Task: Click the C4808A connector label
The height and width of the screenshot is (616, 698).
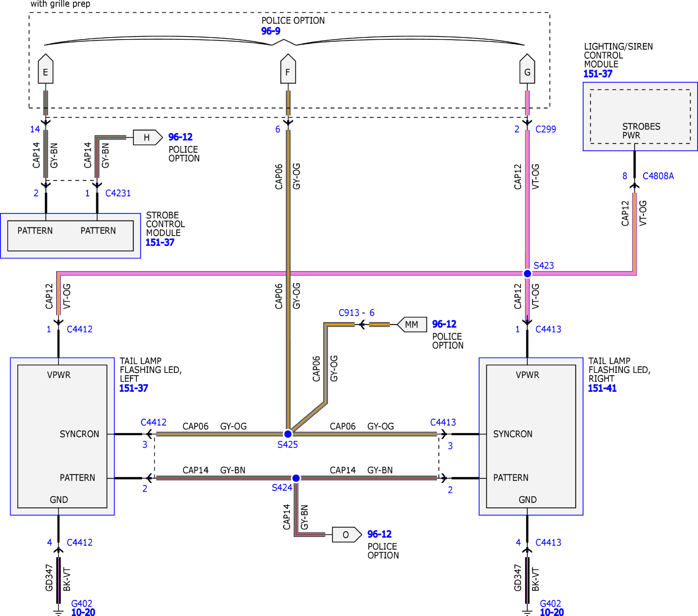Action: point(658,176)
